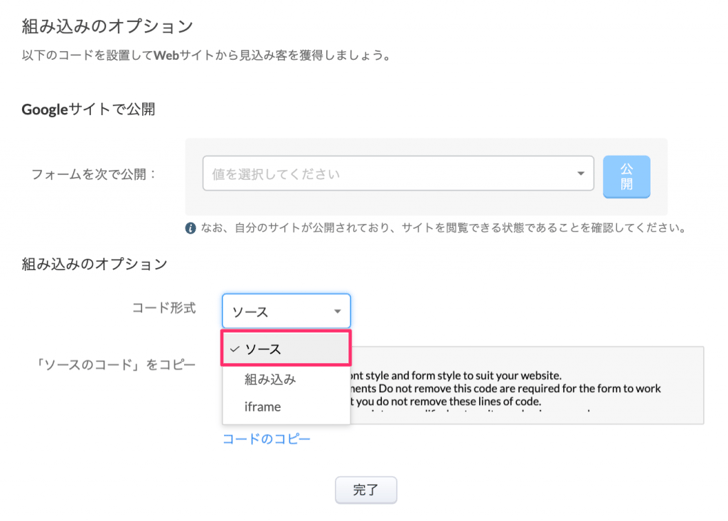Open the フォームを次で公開 site dropdown
Screen dimensions: 728x521
[x=398, y=173]
